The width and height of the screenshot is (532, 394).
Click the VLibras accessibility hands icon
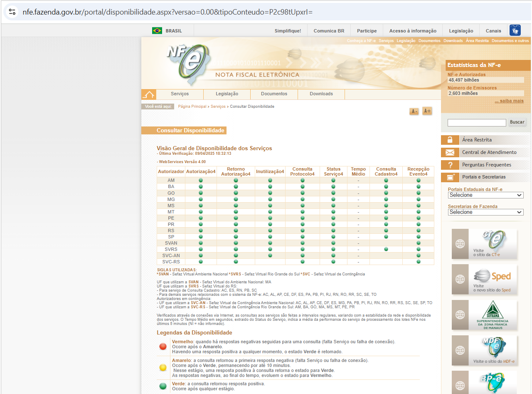[515, 30]
